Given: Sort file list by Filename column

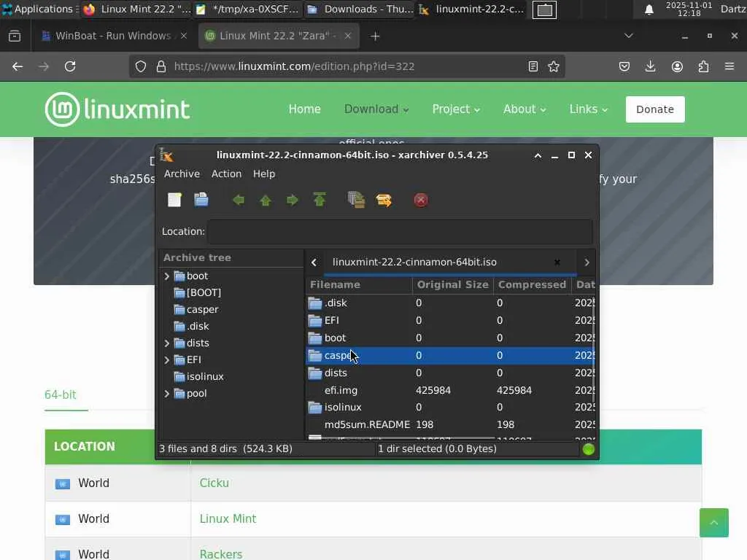Looking at the screenshot, I should (x=359, y=285).
